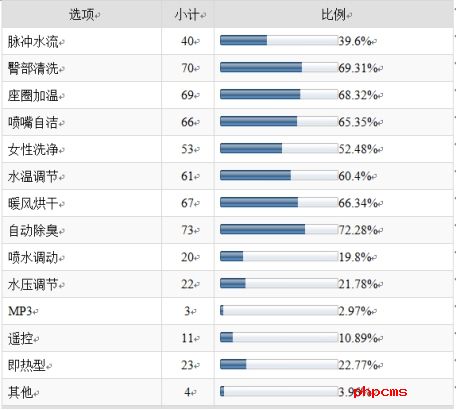The height and width of the screenshot is (410, 456).
Task: Click the 39.6% progress bar
Action: [x=279, y=40]
